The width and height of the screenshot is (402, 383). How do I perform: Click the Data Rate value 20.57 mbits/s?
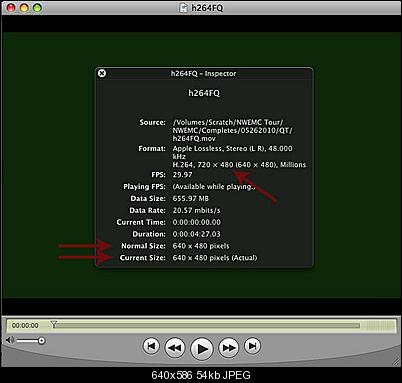click(x=196, y=210)
